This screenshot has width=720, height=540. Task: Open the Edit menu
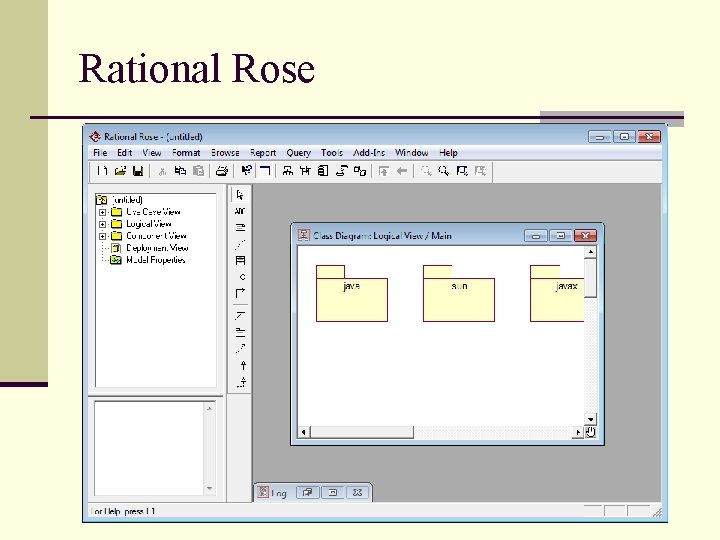coord(124,152)
